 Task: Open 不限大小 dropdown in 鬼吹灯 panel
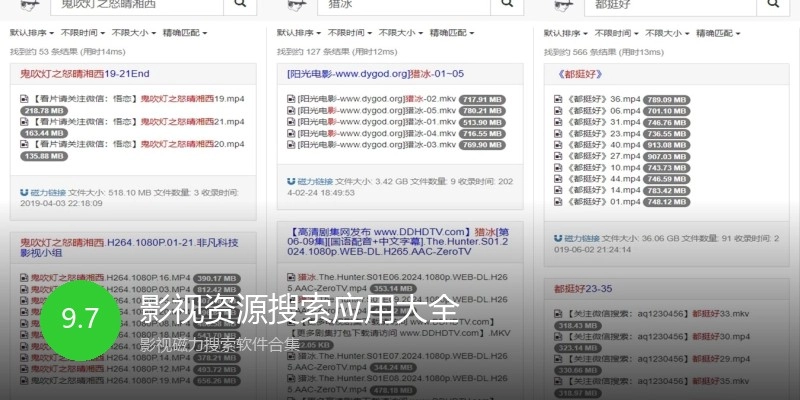point(134,33)
